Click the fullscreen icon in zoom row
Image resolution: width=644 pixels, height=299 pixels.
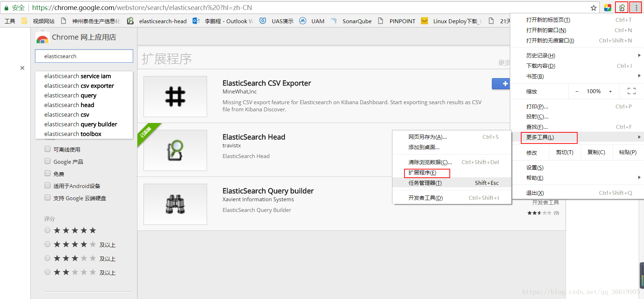pyautogui.click(x=632, y=91)
